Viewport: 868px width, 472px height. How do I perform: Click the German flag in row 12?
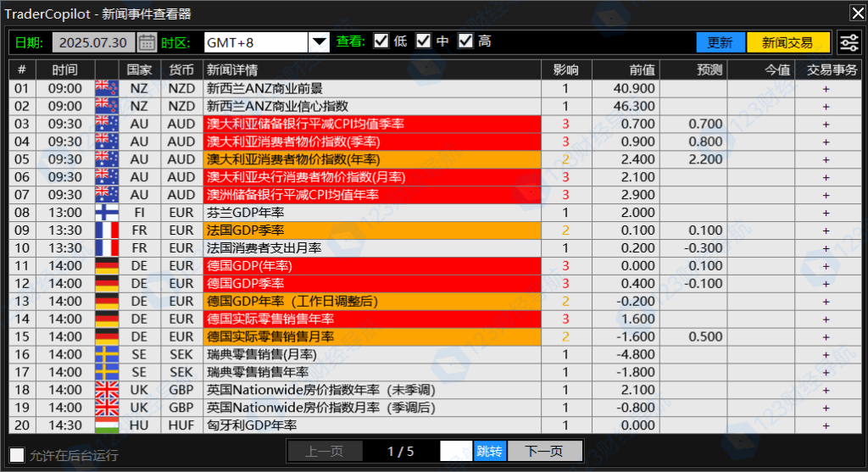point(107,283)
